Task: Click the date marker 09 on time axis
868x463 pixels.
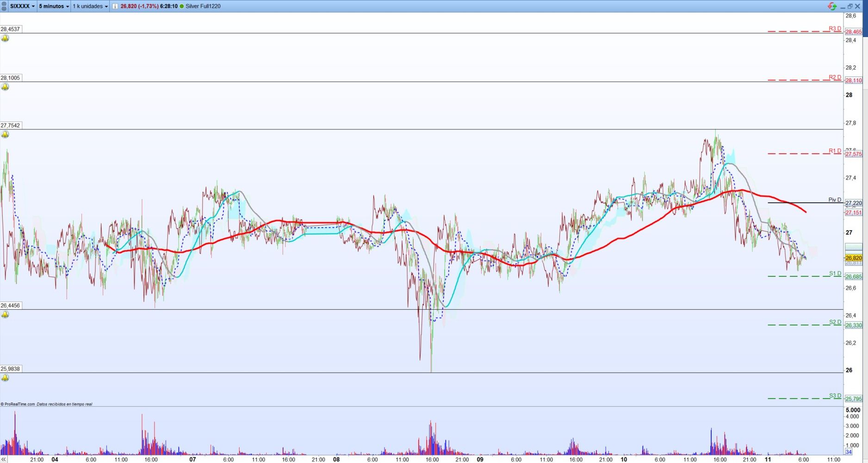Action: point(480,459)
